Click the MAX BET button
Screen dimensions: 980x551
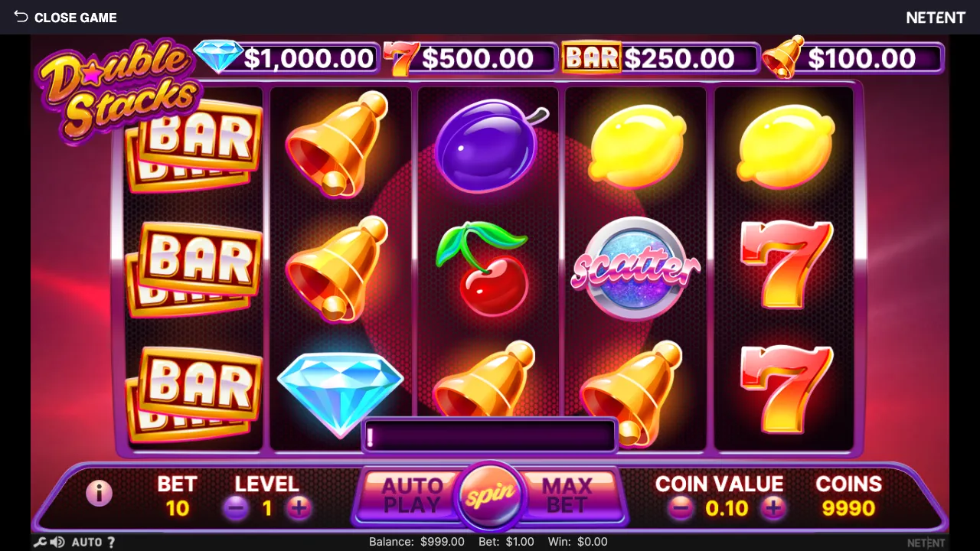click(567, 495)
